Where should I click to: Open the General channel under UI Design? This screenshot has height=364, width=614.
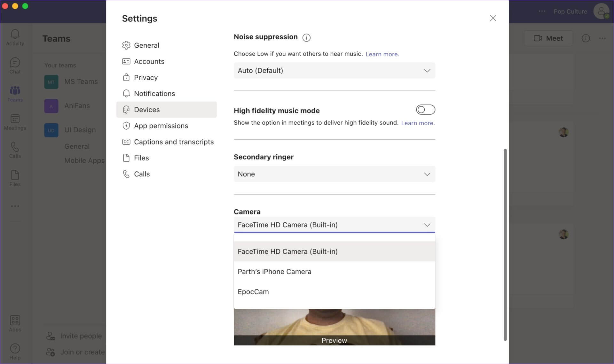[77, 146]
